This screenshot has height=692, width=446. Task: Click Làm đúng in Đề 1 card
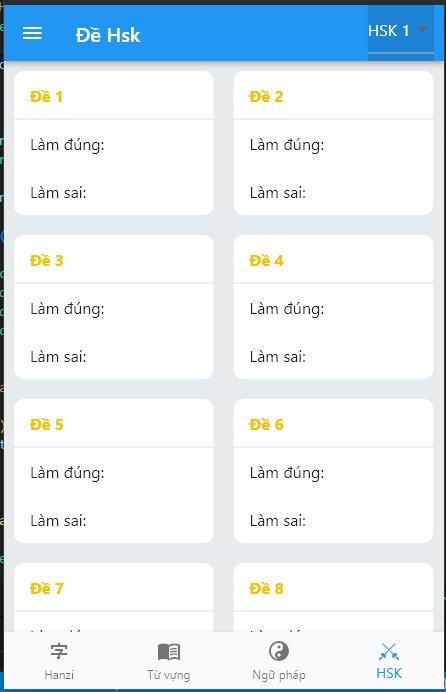[67, 145]
